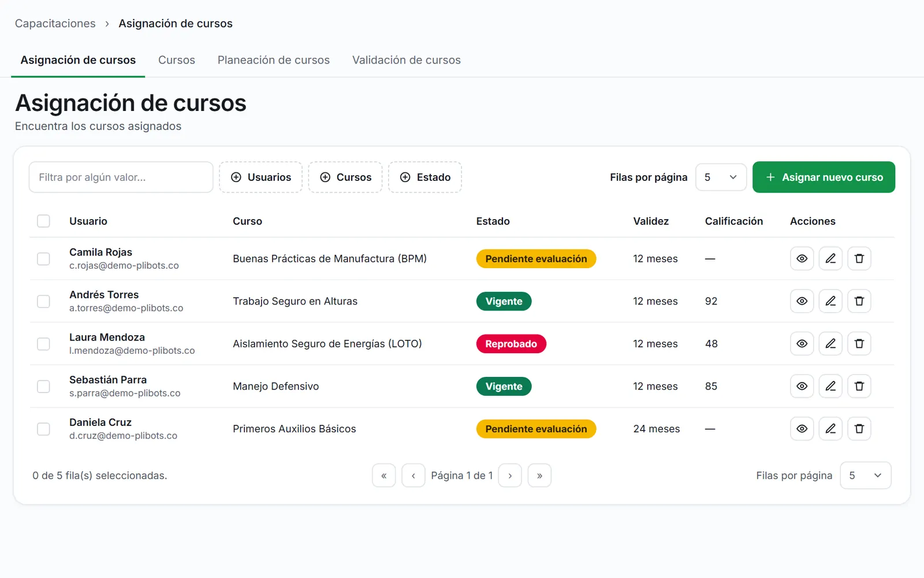Viewport: 924px width, 578px height.
Task: Edit Laura Mendoza assignment pencil icon
Action: pyautogui.click(x=830, y=344)
